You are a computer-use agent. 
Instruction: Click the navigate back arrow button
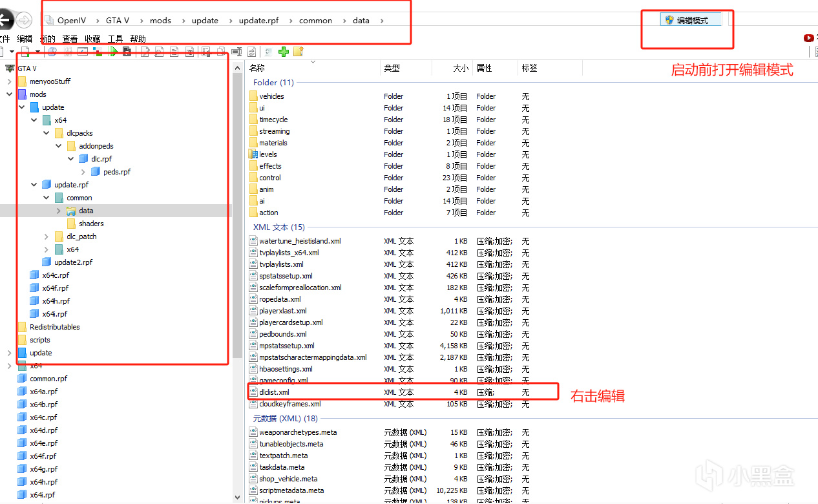[5, 20]
